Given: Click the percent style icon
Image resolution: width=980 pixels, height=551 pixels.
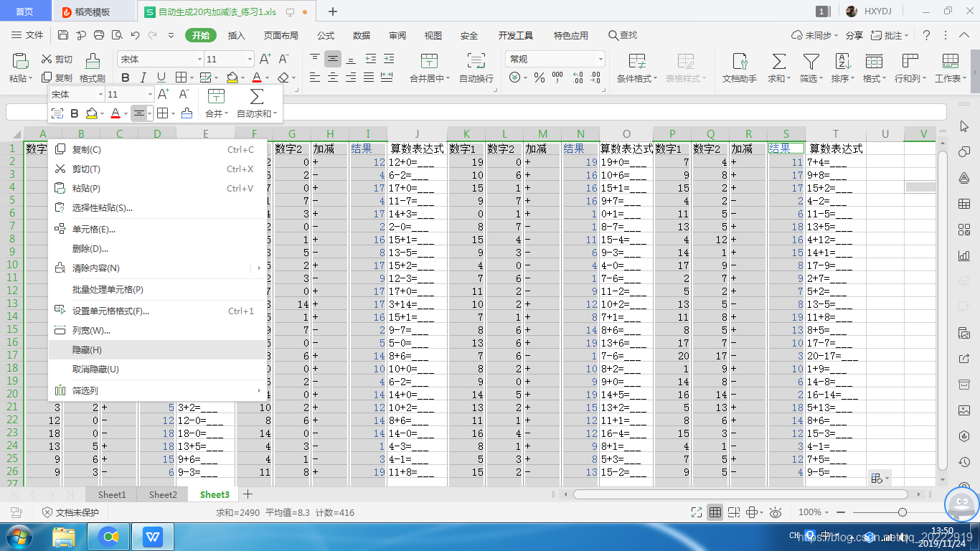Looking at the screenshot, I should (539, 77).
